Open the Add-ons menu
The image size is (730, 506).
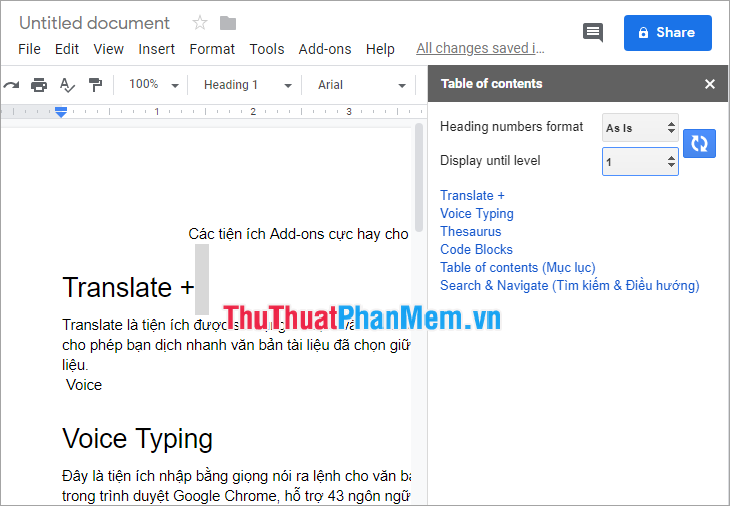pyautogui.click(x=325, y=49)
